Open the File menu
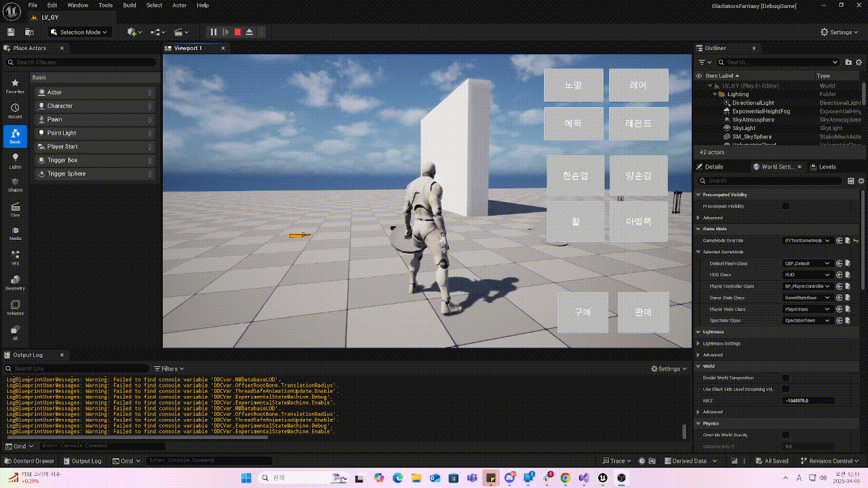Viewport: 868px width, 488px height. tap(33, 5)
